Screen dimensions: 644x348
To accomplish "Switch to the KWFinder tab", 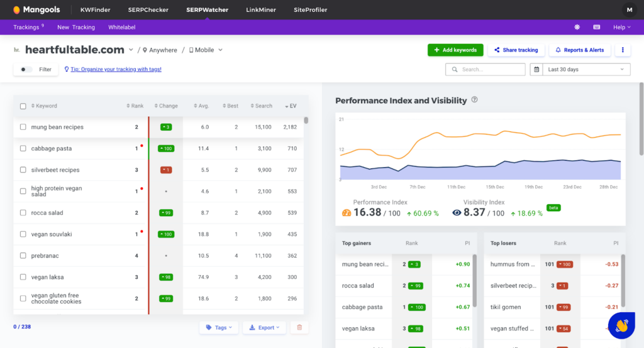I will pyautogui.click(x=95, y=10).
